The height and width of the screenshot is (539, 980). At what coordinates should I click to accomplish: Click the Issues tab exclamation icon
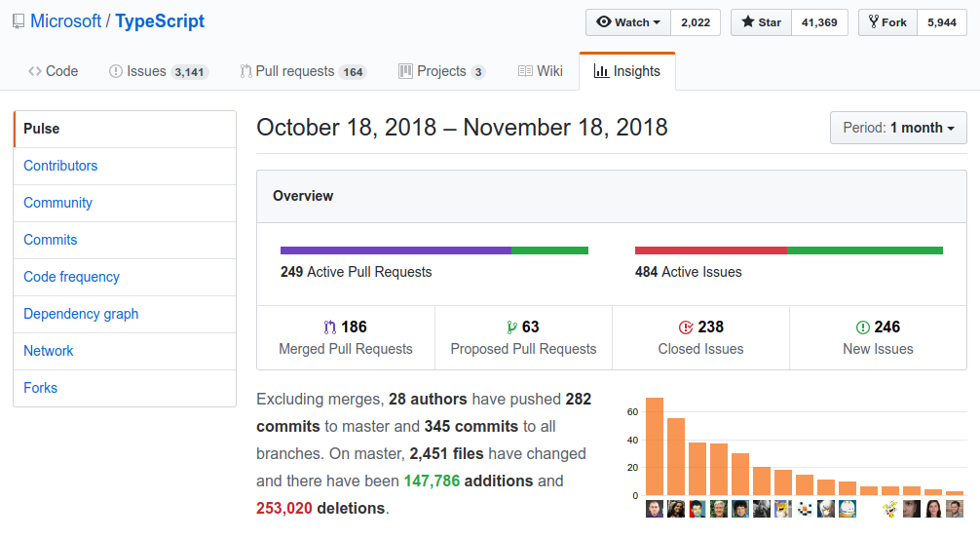point(116,71)
